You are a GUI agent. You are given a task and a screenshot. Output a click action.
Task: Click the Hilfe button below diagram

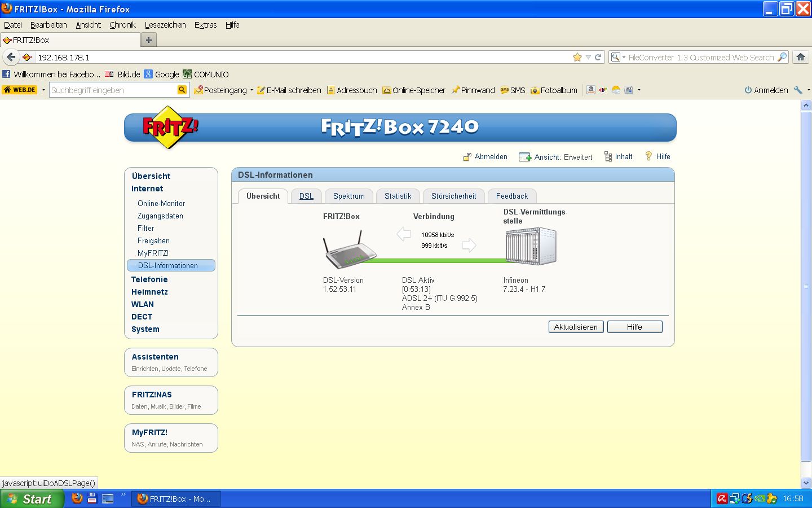coord(634,327)
